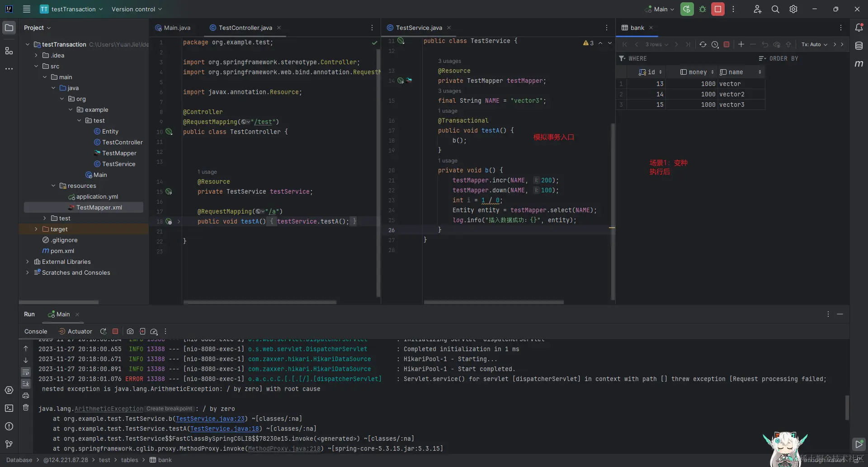Toggle soft-wrap in the console
This screenshot has height=467, width=868.
pos(26,372)
